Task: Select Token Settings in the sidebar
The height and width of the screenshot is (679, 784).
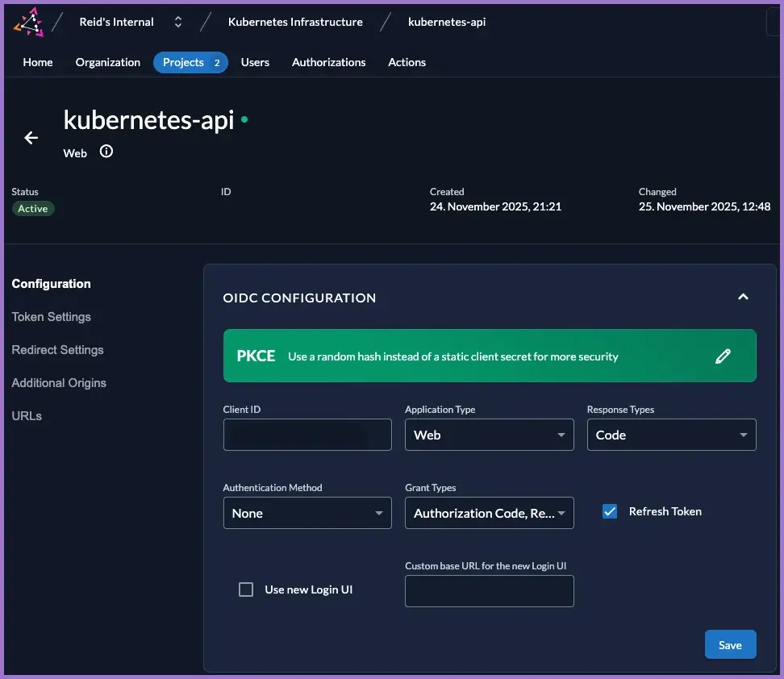Action: click(x=51, y=317)
